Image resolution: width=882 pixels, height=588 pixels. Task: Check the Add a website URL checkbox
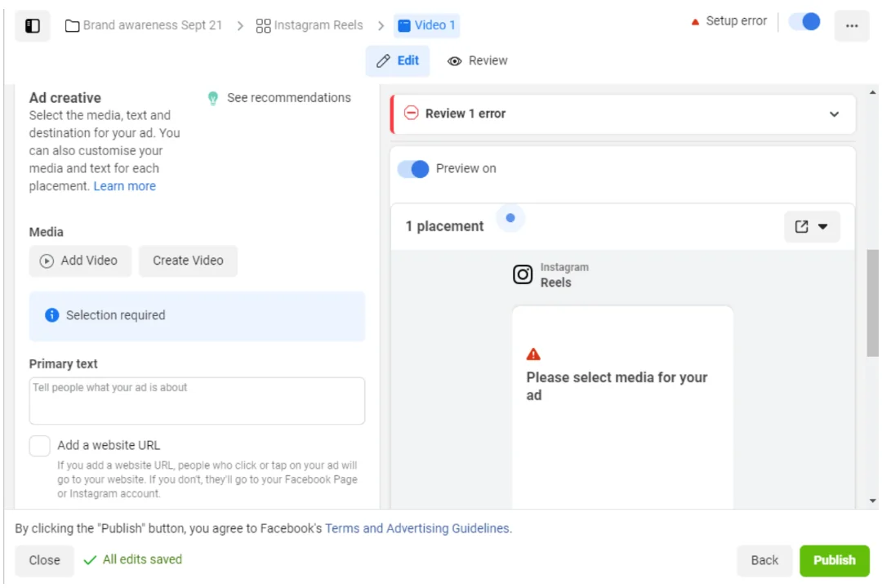point(39,446)
